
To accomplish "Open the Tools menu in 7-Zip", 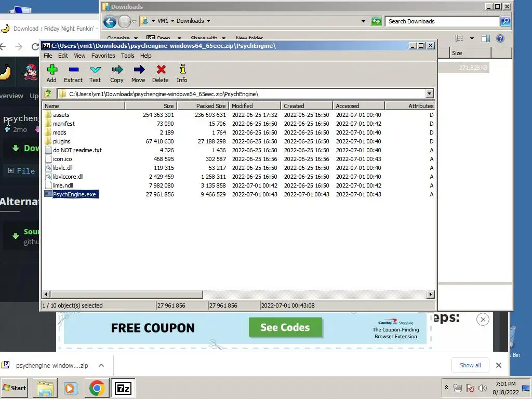I will pos(128,56).
